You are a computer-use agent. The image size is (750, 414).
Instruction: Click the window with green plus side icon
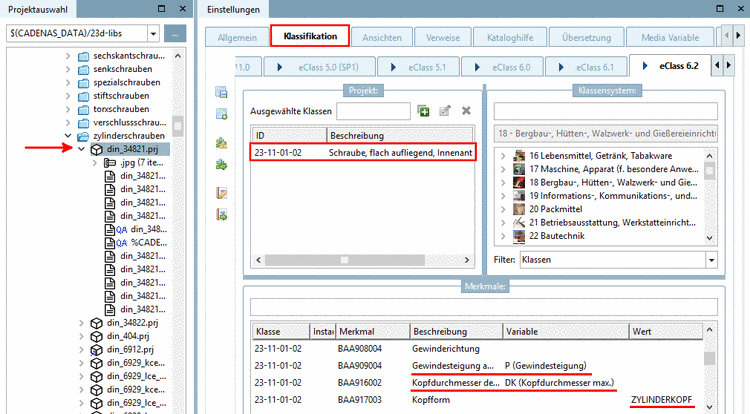[221, 114]
